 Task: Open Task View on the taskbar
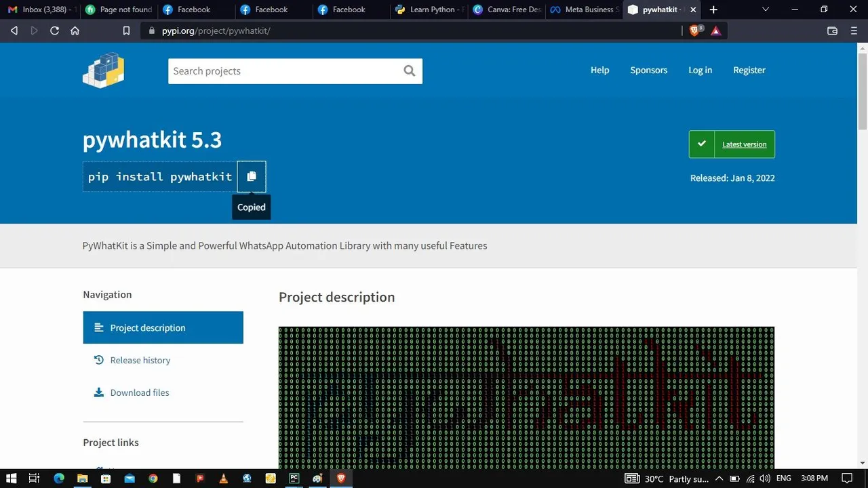(x=35, y=479)
